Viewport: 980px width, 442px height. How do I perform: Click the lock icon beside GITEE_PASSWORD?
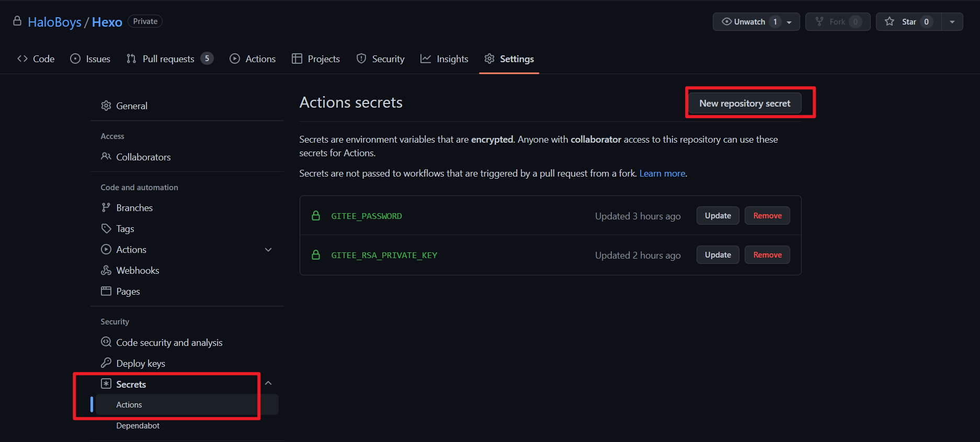click(316, 216)
